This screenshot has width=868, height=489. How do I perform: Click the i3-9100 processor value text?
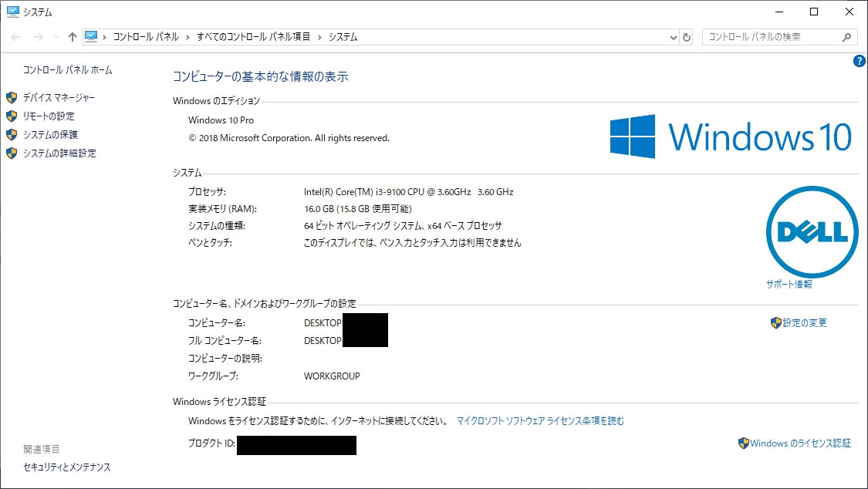(408, 192)
